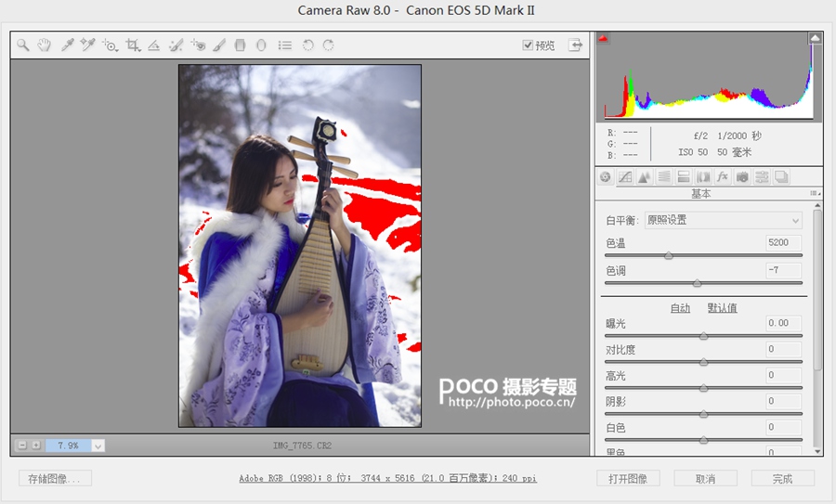This screenshot has height=504, width=836.
Task: Select the Spot Removal tool
Action: coord(176,45)
